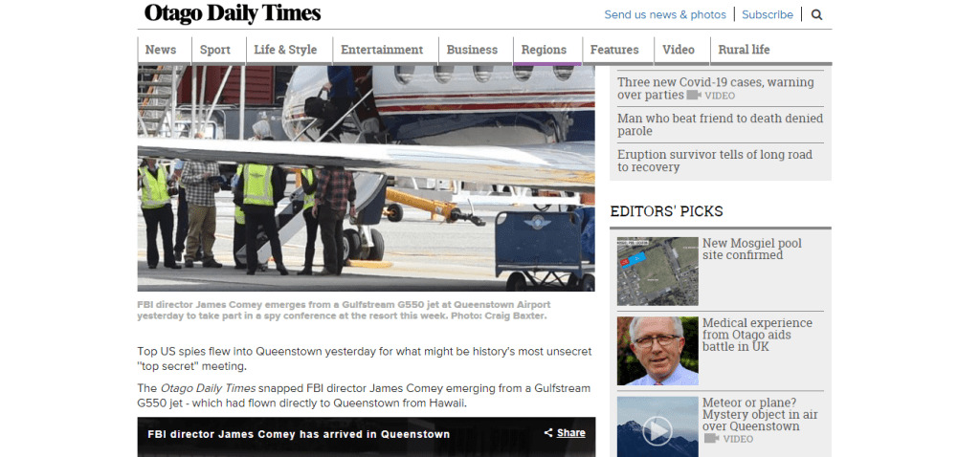Viewport: 980px width, 457px height.
Task: Click the Otago Daily Times logo
Action: point(233,13)
